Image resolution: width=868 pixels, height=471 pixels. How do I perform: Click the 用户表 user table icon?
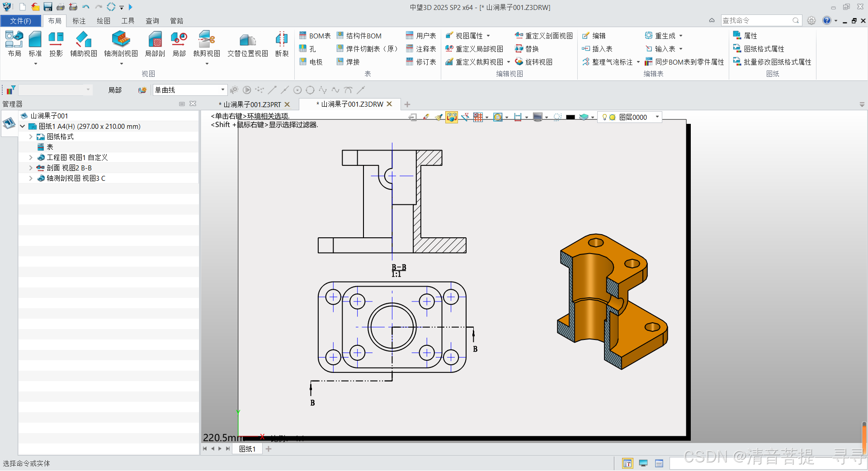[410, 35]
